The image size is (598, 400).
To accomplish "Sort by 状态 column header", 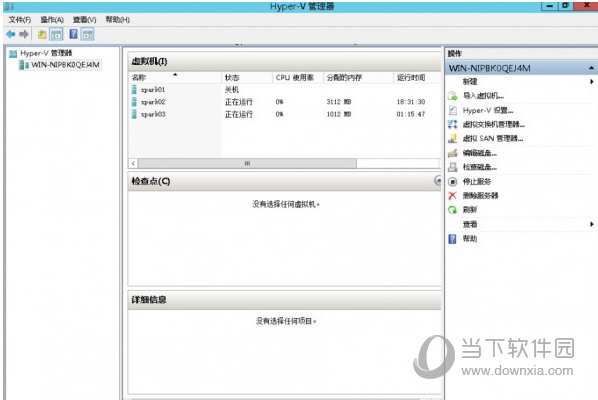I will click(247, 77).
